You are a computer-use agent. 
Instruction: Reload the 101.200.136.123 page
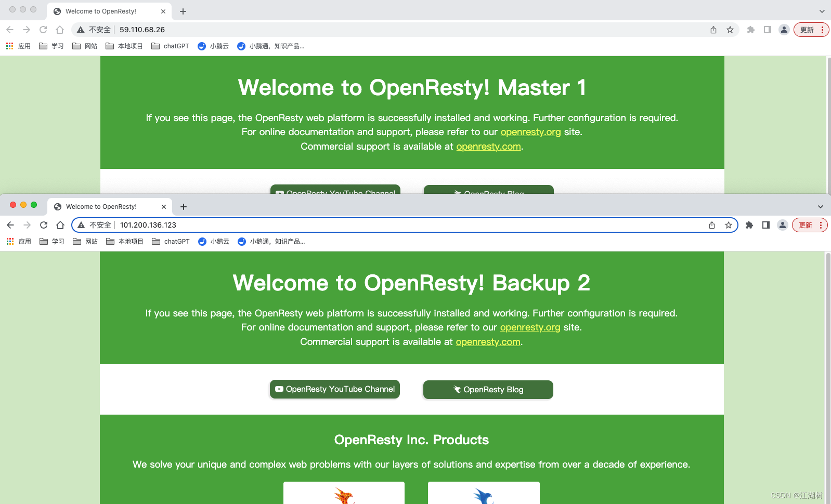tap(44, 225)
